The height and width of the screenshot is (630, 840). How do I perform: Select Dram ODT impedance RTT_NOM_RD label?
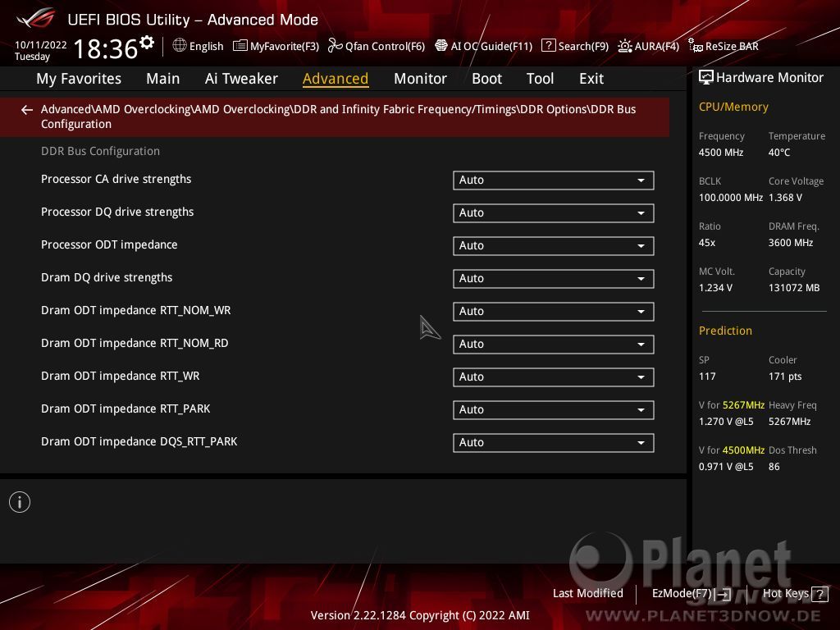(x=135, y=343)
